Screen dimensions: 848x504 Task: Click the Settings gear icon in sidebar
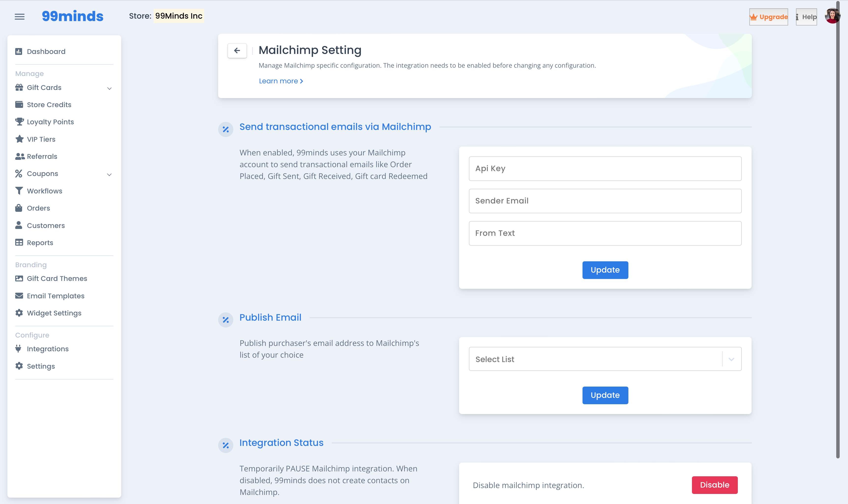click(19, 366)
